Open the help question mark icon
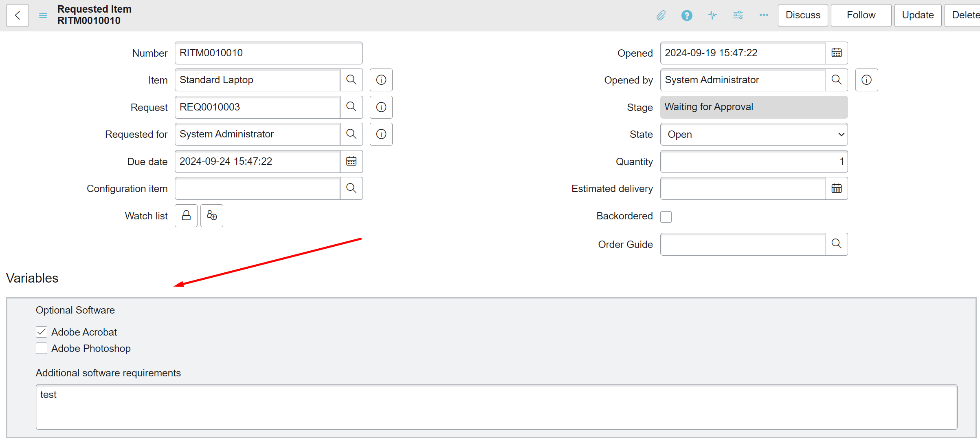Screen dimensions: 980x442 click(687, 15)
